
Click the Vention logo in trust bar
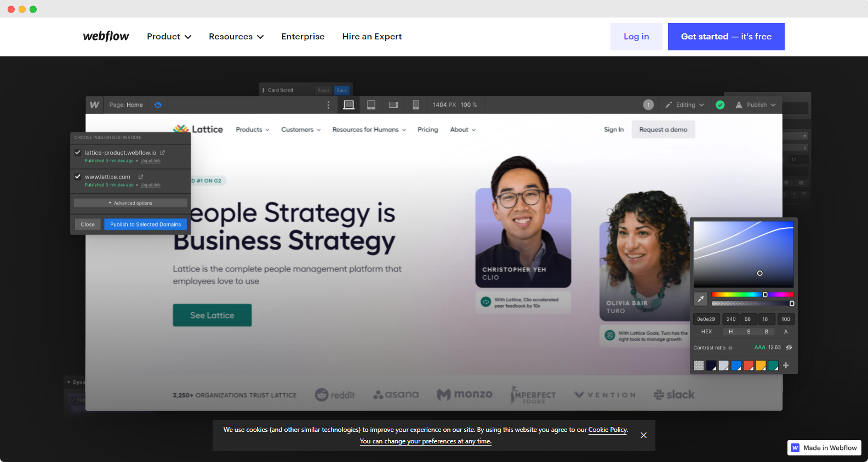[605, 395]
